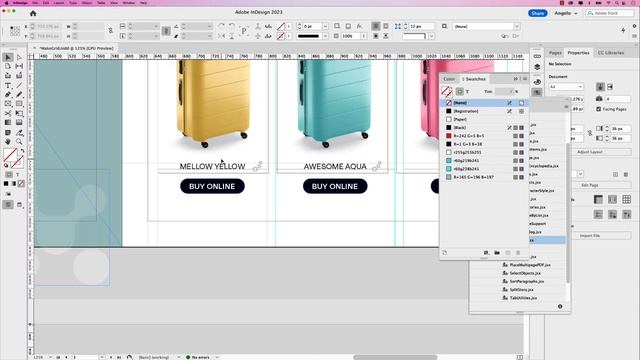Swap fill and stroke arrows in toolbox
The height and width of the screenshot is (360, 640).
click(22, 151)
